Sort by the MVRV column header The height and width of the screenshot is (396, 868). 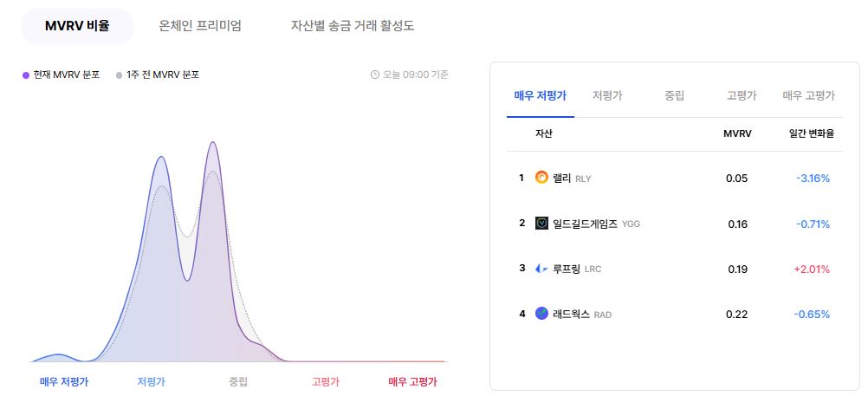point(737,133)
